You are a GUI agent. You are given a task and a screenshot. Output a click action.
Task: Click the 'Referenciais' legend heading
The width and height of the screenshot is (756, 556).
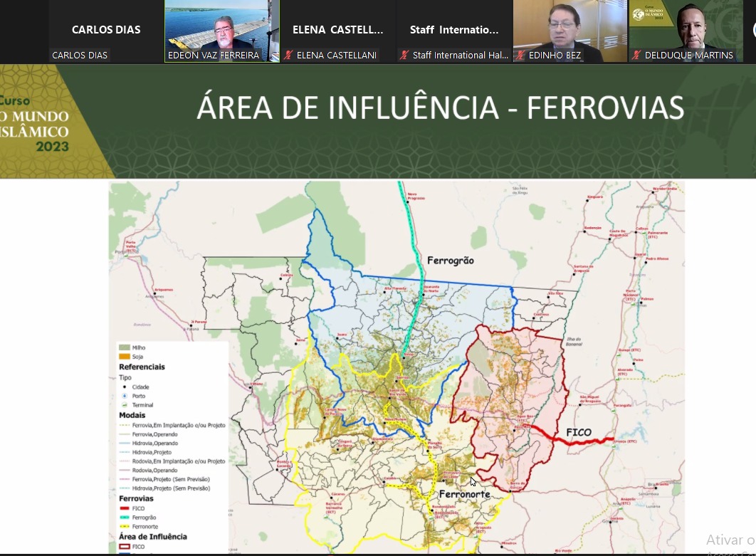(142, 367)
